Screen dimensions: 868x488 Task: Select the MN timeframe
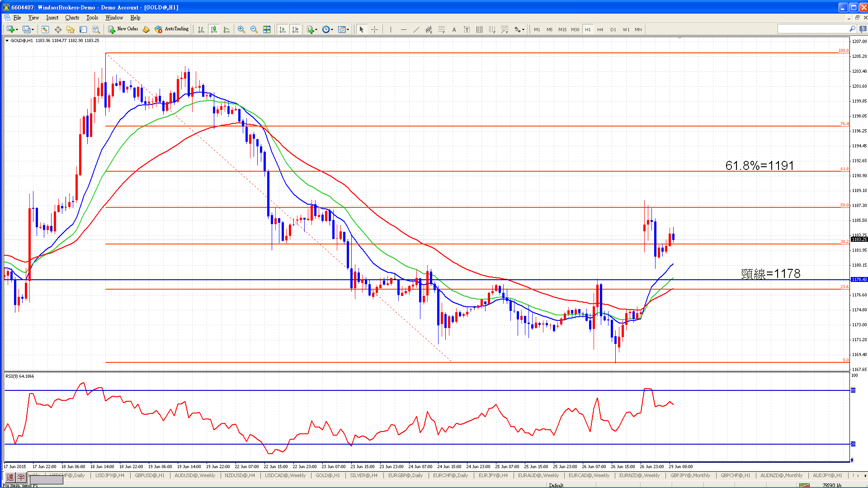click(x=638, y=29)
